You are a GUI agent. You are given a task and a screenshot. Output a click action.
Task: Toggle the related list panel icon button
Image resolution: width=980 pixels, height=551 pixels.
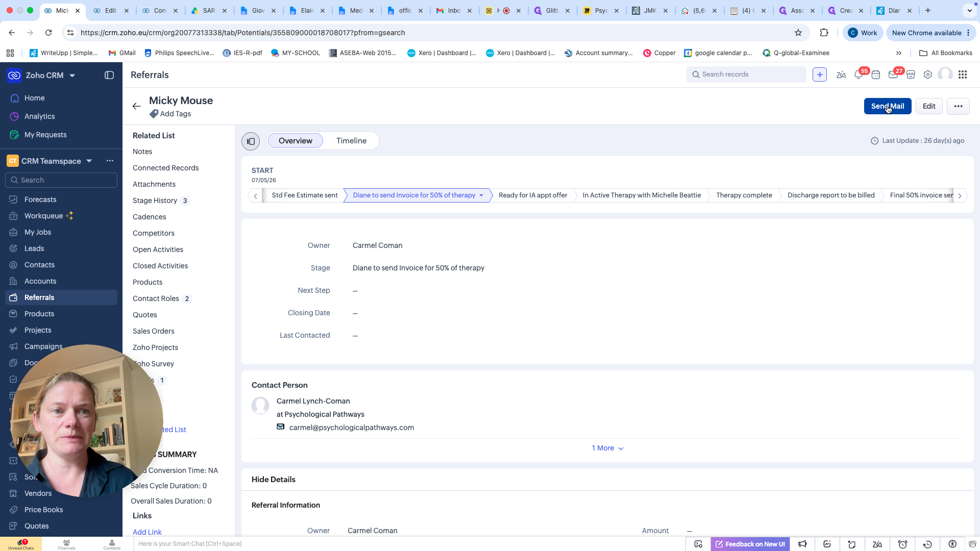[x=251, y=141]
